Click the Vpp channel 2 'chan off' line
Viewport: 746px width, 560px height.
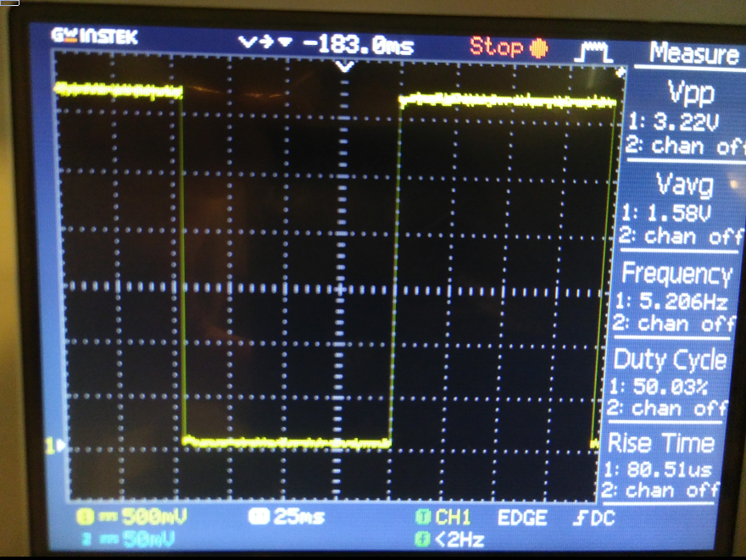pos(684,146)
